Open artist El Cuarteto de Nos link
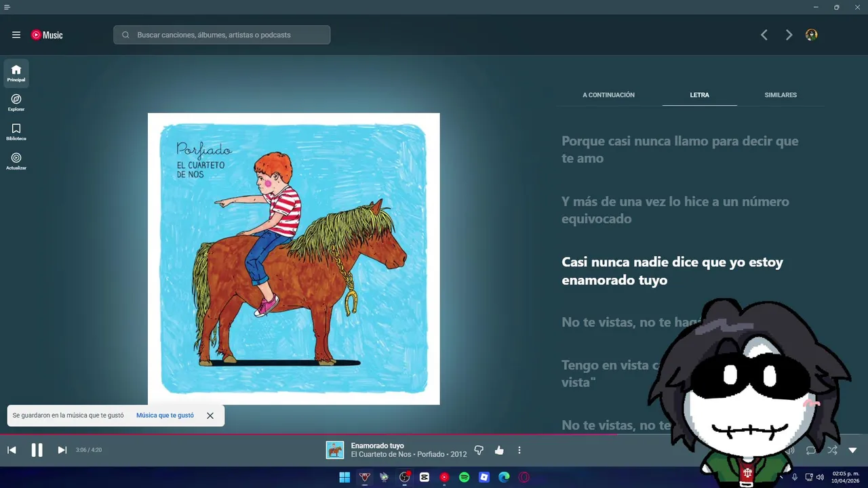 381,454
